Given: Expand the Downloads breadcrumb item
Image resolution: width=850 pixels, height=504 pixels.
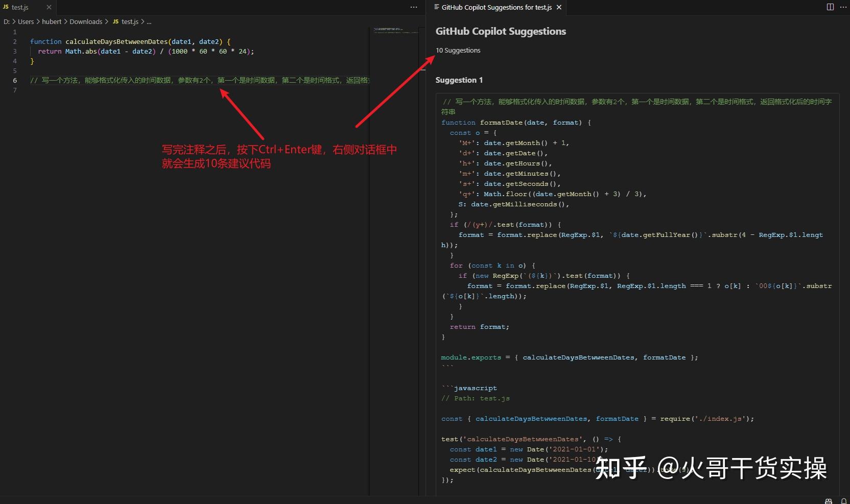Looking at the screenshot, I should [85, 21].
